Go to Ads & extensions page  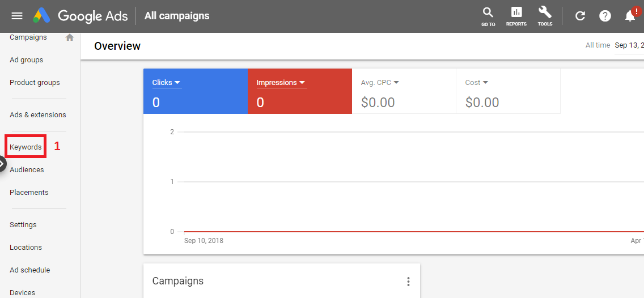(38, 114)
